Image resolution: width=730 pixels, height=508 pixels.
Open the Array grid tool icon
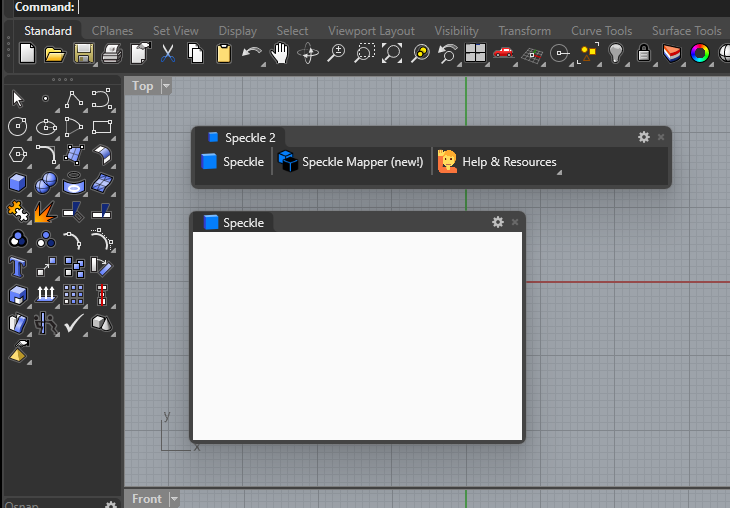click(x=74, y=295)
